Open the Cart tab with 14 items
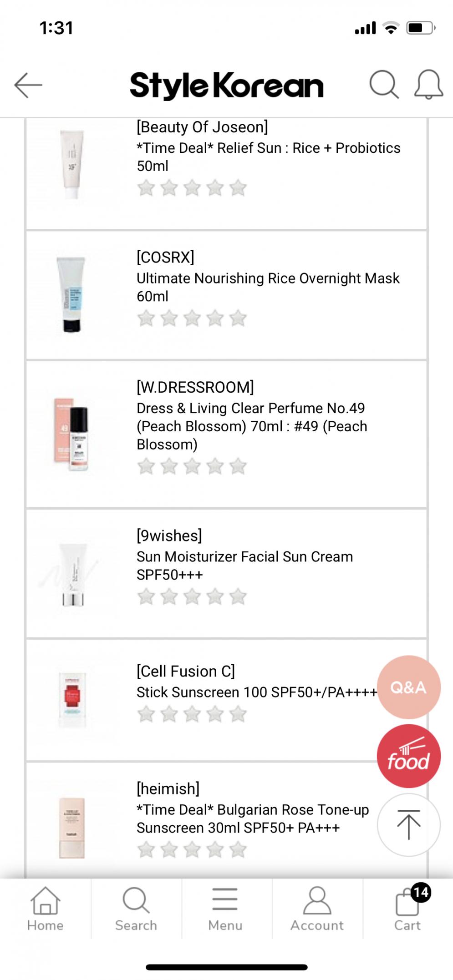This screenshot has height=980, width=453. tap(407, 908)
